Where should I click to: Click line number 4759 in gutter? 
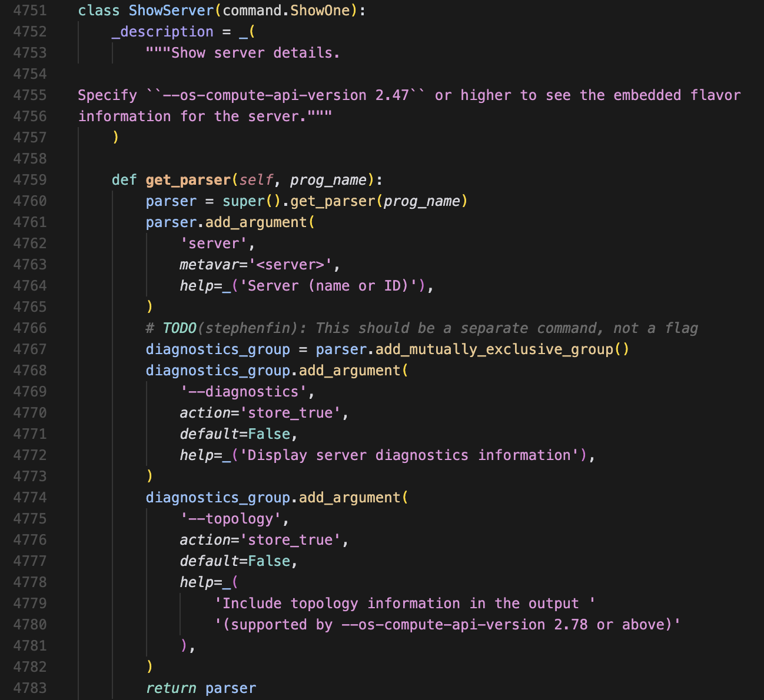(29, 180)
